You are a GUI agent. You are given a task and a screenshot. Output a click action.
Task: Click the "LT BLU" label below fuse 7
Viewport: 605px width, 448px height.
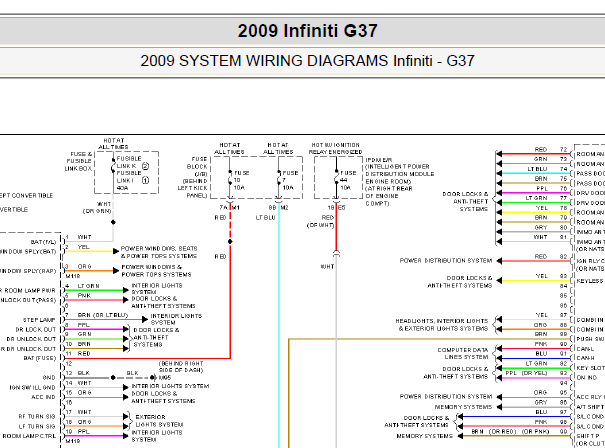pos(265,218)
